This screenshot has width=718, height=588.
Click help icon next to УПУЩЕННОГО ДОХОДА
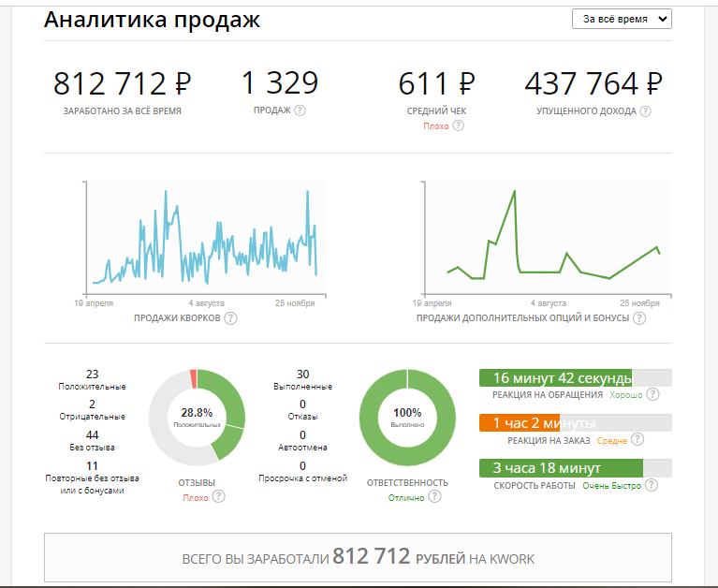pyautogui.click(x=645, y=110)
